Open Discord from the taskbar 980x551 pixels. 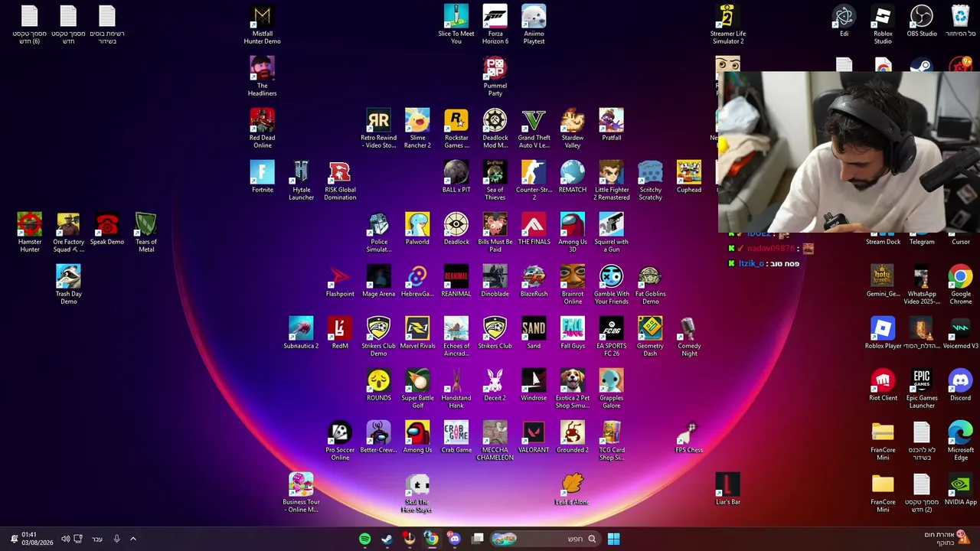point(455,539)
